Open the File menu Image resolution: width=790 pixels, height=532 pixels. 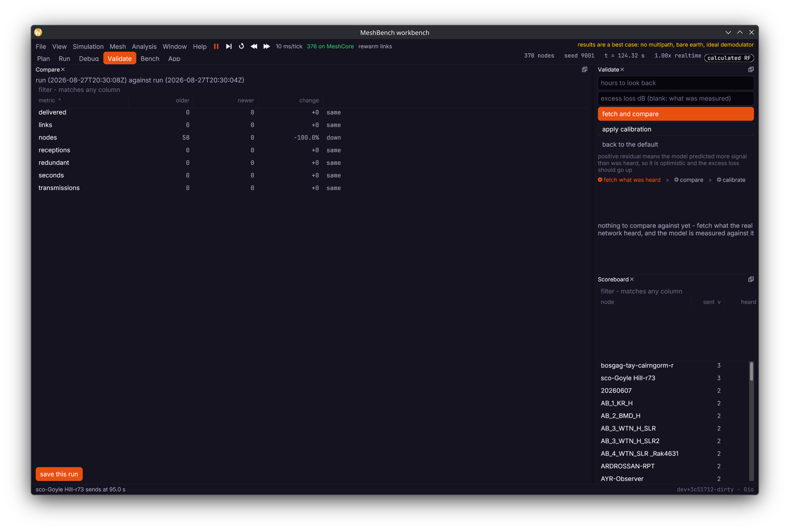(41, 47)
